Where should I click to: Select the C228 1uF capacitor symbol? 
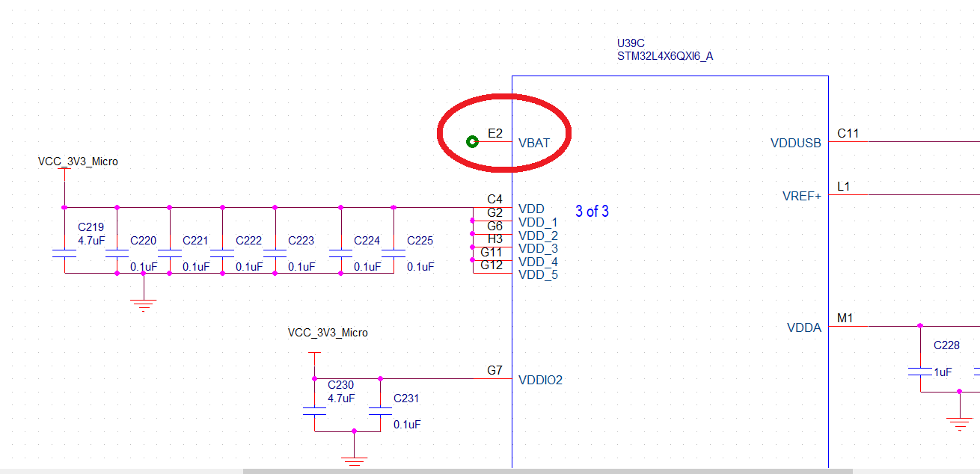click(919, 370)
